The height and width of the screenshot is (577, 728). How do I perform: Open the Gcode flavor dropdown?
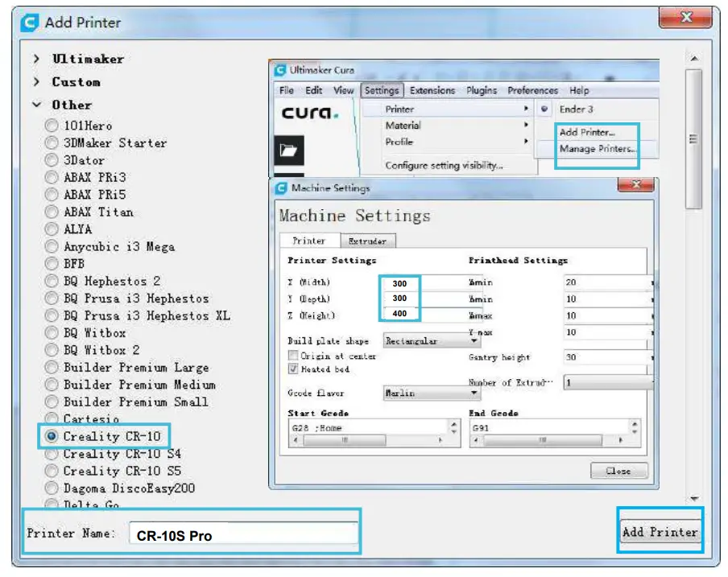tap(432, 393)
